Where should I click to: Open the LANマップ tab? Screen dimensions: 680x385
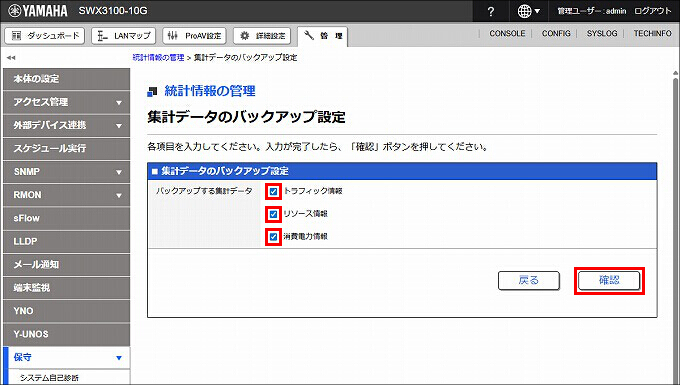124,36
